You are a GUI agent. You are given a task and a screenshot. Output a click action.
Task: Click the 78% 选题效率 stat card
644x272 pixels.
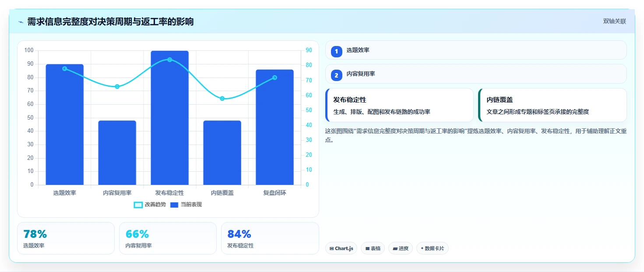point(66,238)
